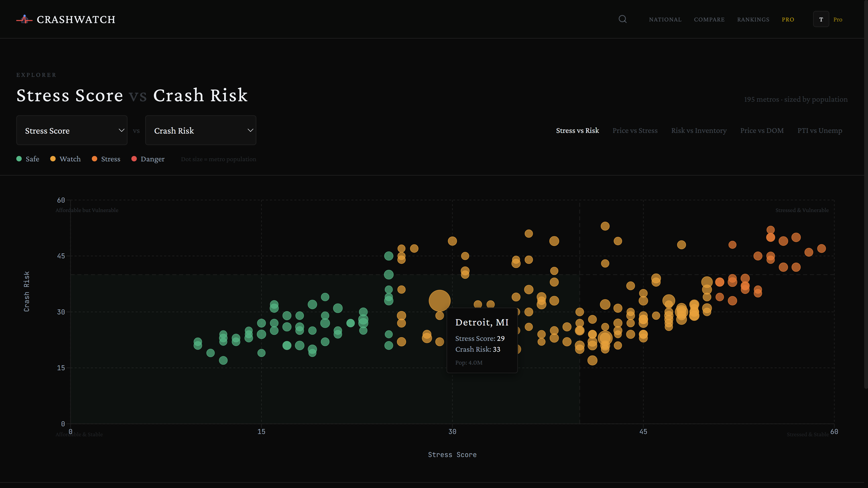Click the Stress legend color swatch
868x488 pixels.
pos(95,159)
